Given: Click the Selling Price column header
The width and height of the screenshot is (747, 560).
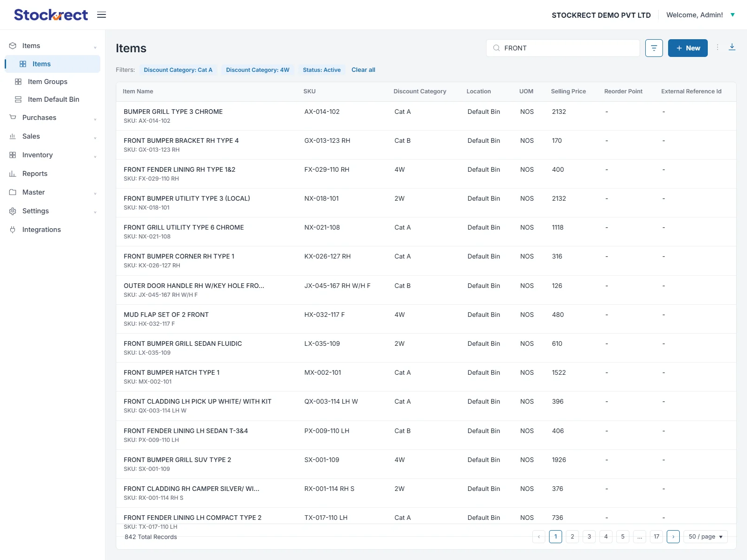Looking at the screenshot, I should pyautogui.click(x=568, y=91).
